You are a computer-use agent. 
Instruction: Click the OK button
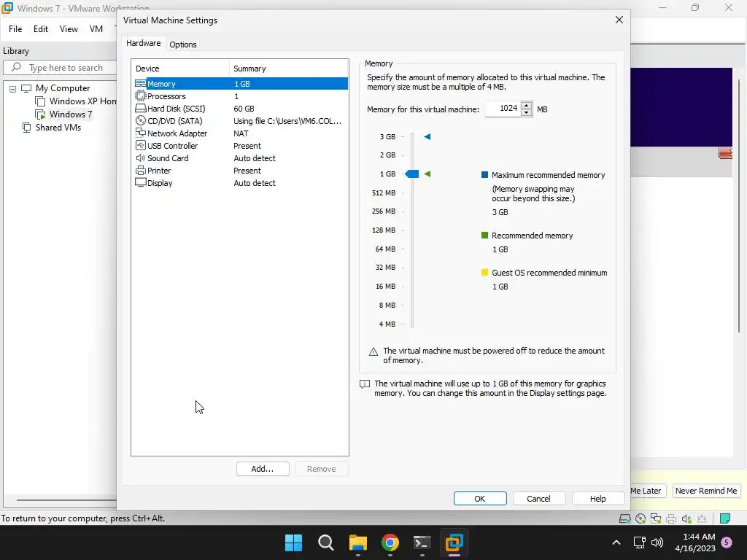pos(480,498)
